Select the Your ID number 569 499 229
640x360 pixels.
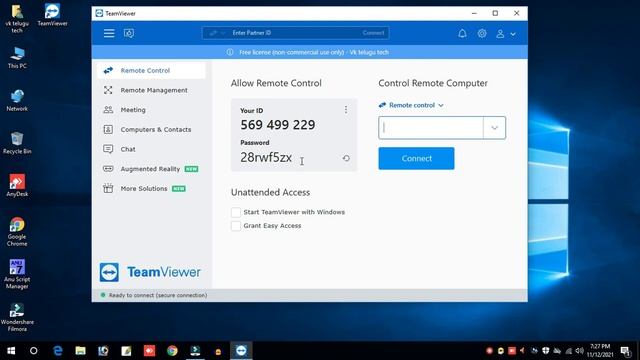click(278, 125)
